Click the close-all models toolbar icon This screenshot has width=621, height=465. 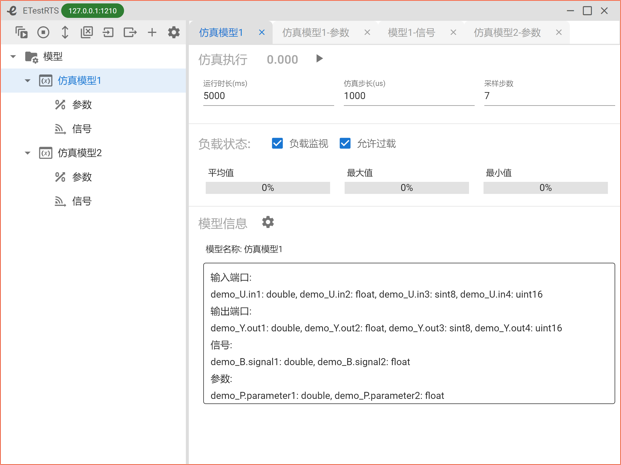[87, 32]
